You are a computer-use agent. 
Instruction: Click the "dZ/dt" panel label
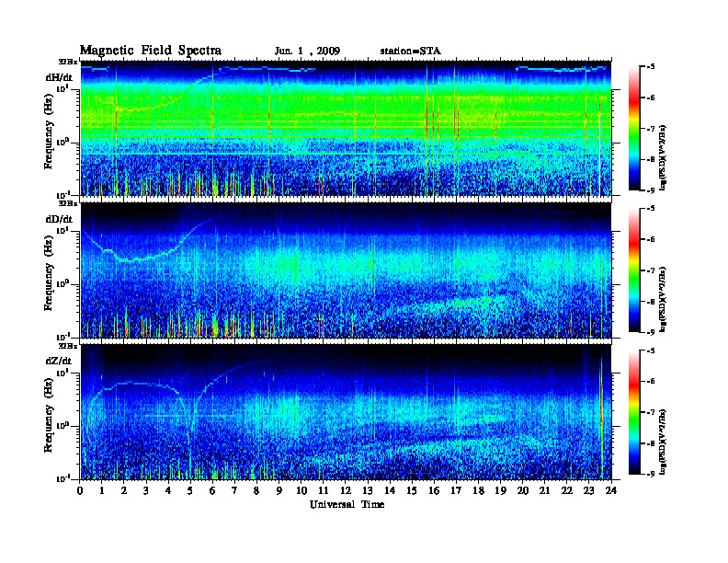point(59,361)
